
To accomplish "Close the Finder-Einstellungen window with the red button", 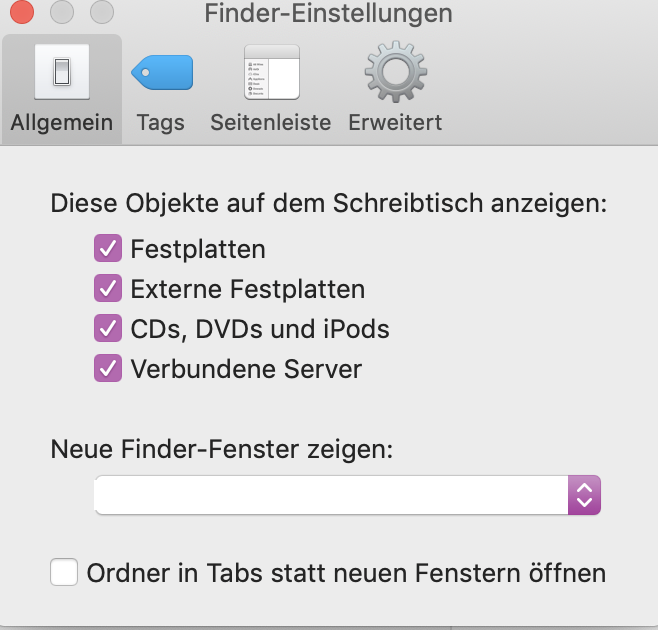I will tap(21, 14).
